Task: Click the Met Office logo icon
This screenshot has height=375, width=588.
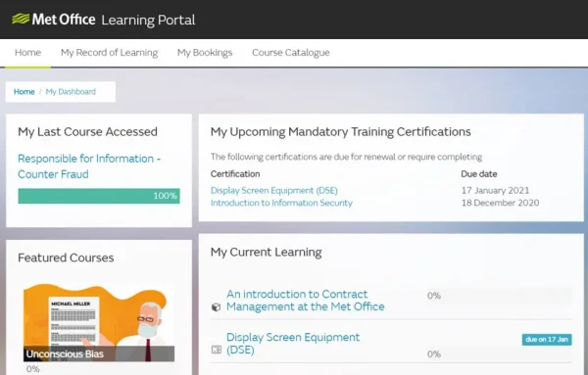Action: pyautogui.click(x=21, y=19)
